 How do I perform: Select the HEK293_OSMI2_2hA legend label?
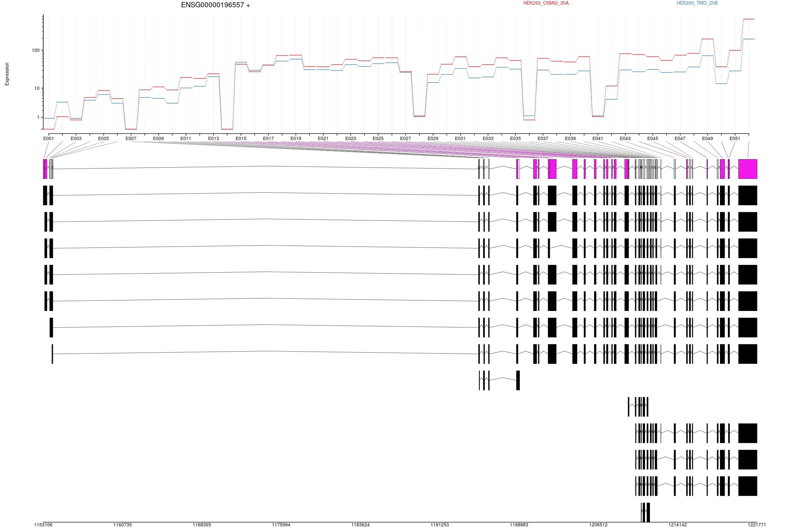pos(546,3)
